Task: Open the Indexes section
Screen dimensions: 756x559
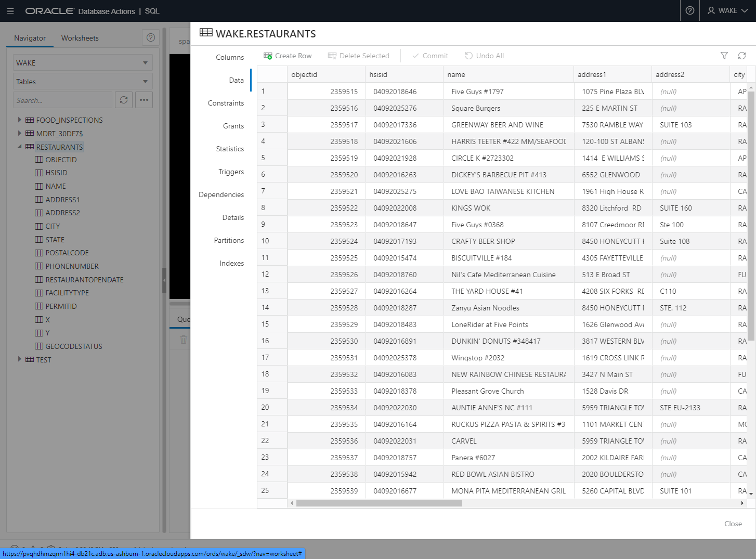Action: tap(232, 263)
